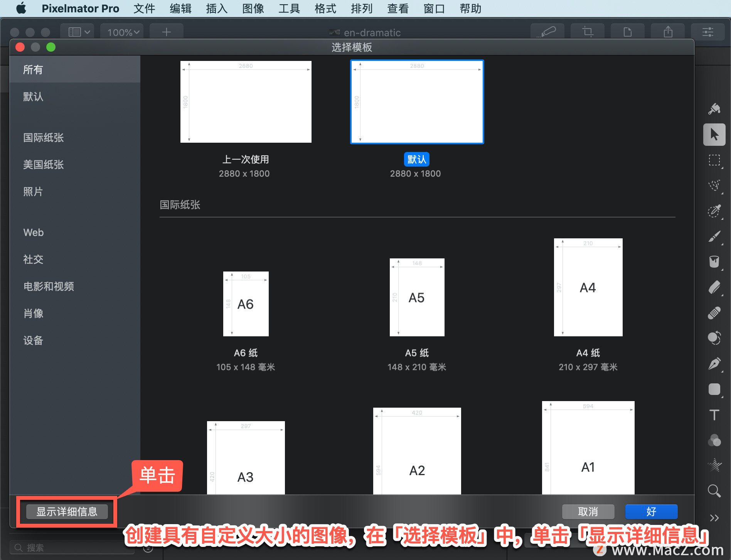Open the Apple menu
Viewport: 731px width, 560px height.
click(21, 8)
